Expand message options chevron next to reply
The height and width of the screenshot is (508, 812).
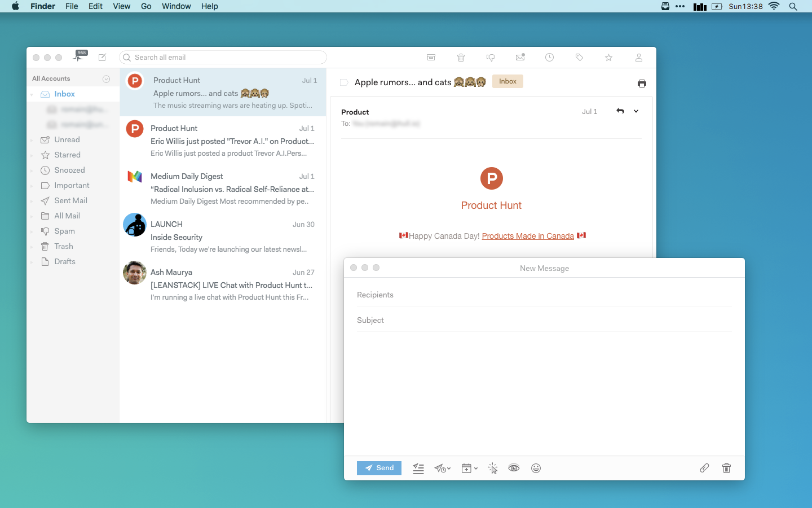pyautogui.click(x=636, y=111)
